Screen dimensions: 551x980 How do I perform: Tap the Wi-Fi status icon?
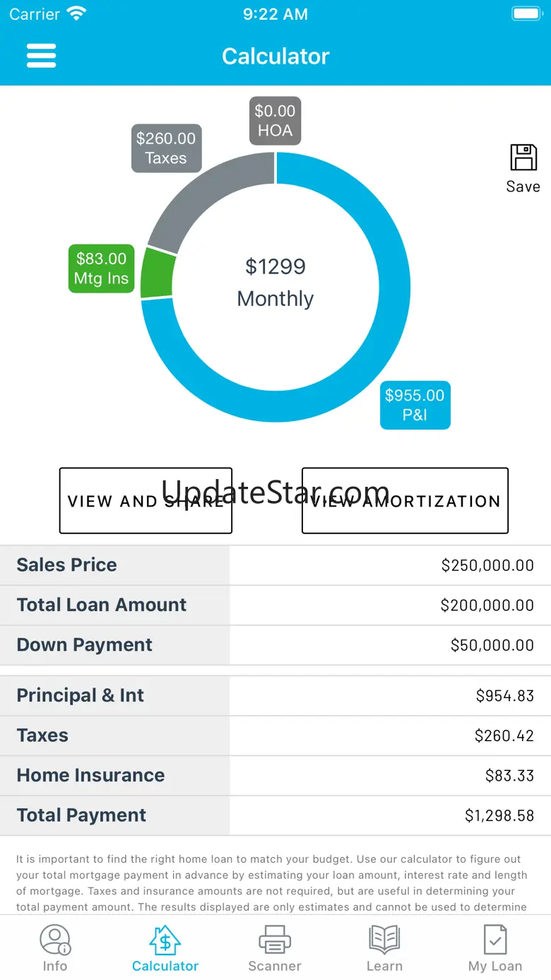click(x=76, y=13)
